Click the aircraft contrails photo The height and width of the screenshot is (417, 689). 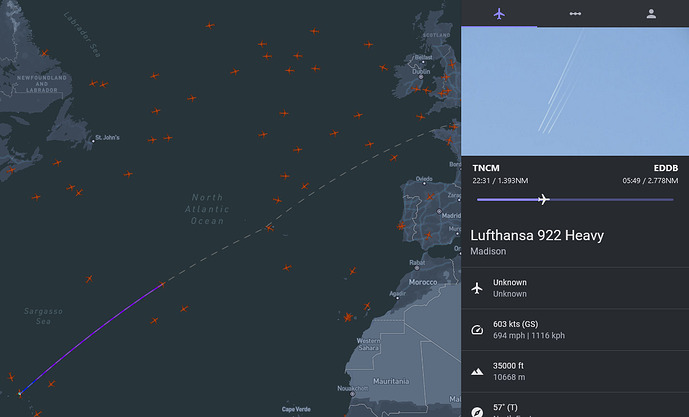[x=575, y=90]
